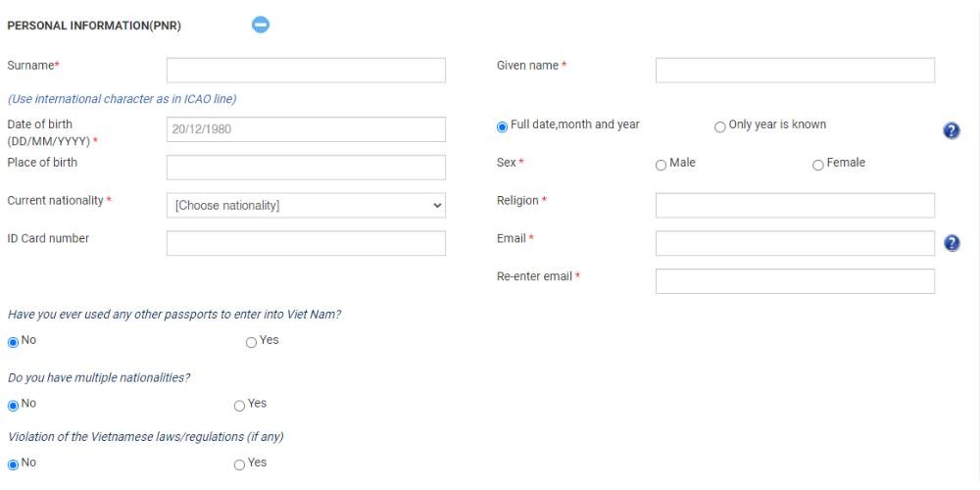Select Yes for violation of Vietnamese laws
This screenshot has width=980, height=490.
tap(239, 465)
